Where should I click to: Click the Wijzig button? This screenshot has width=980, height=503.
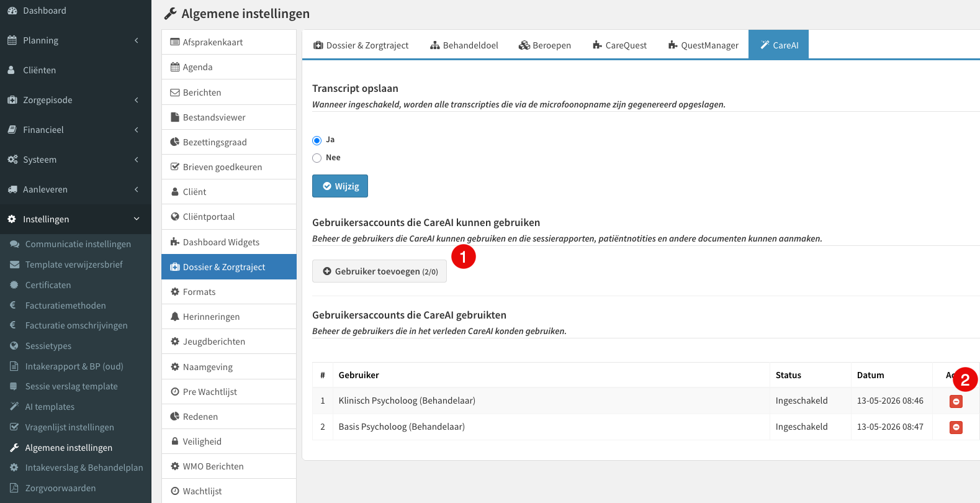coord(340,186)
